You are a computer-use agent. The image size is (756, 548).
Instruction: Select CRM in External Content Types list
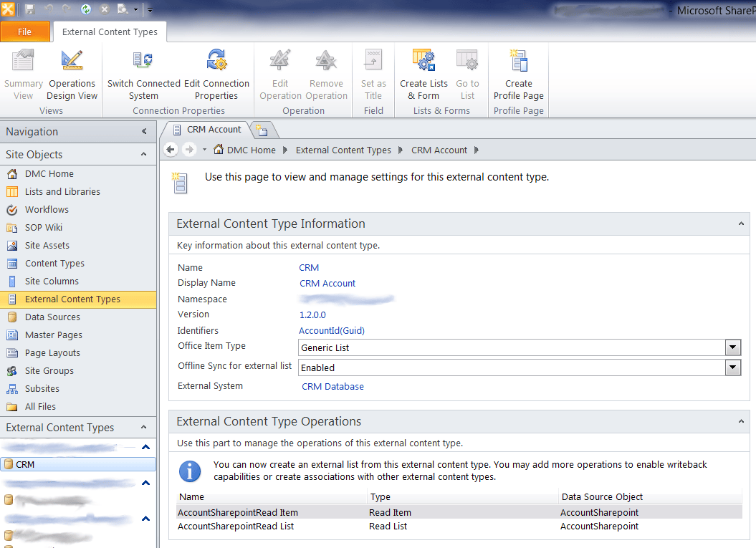click(x=78, y=464)
